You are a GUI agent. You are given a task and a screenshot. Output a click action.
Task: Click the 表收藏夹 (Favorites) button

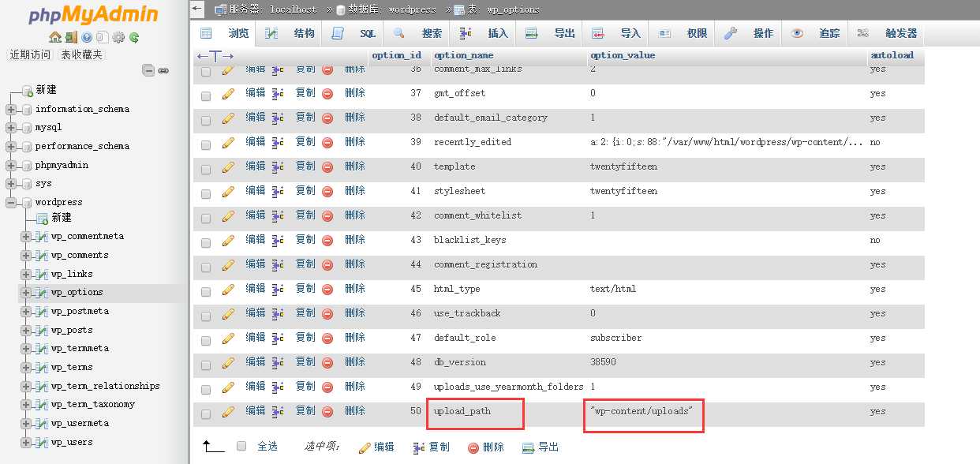[81, 54]
